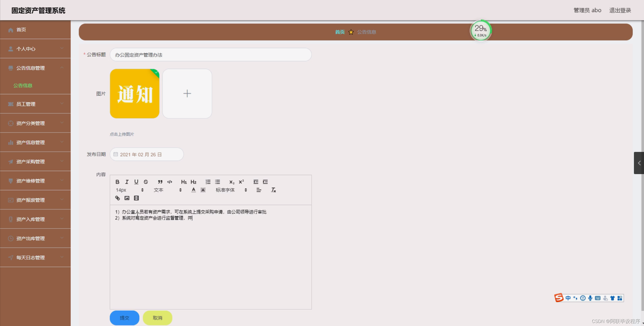Insert an image into content
Image resolution: width=644 pixels, height=326 pixels.
[x=127, y=198]
